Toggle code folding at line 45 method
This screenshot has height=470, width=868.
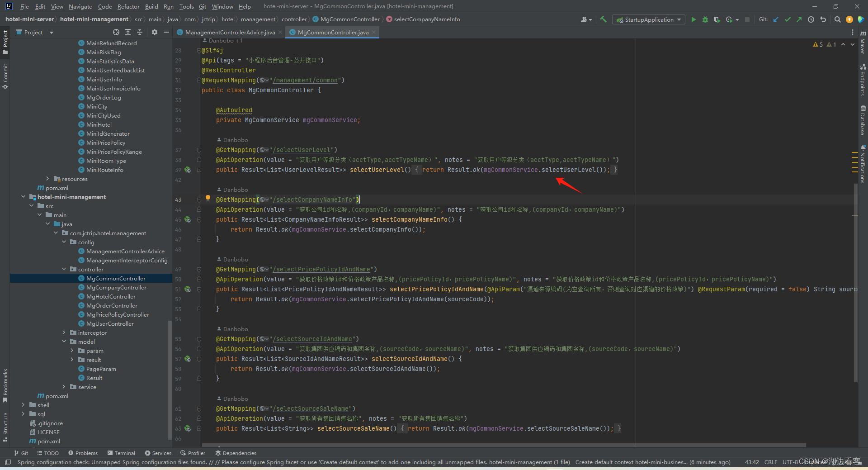click(x=199, y=220)
